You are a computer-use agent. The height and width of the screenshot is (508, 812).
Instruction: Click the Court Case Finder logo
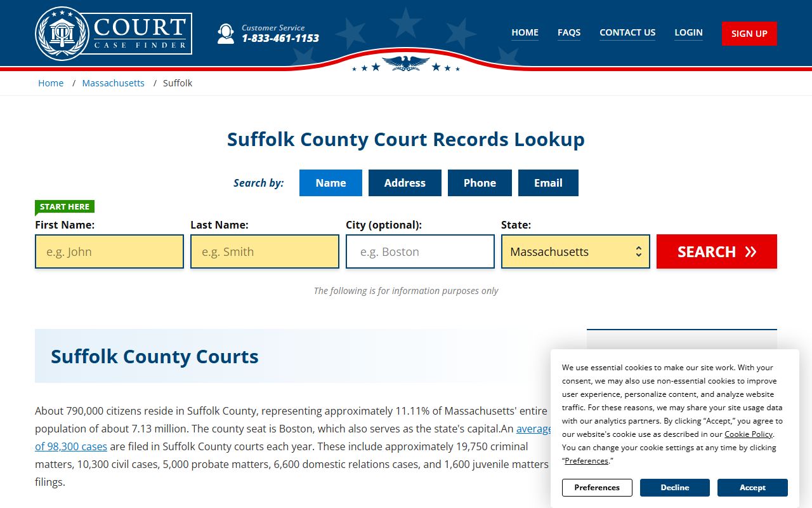coord(114,34)
